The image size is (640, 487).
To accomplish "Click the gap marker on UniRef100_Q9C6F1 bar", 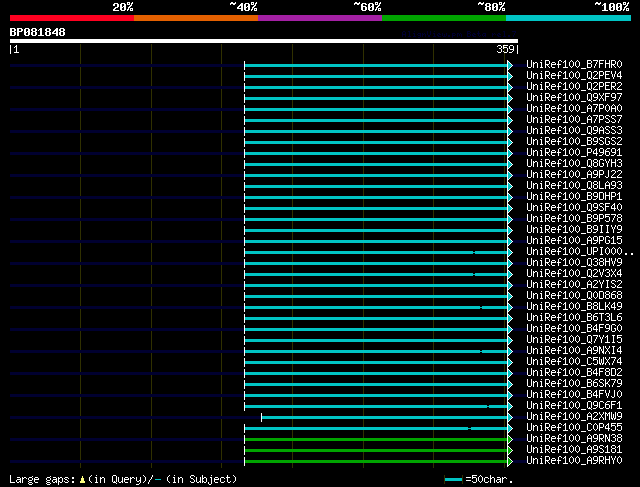I will tap(488, 407).
